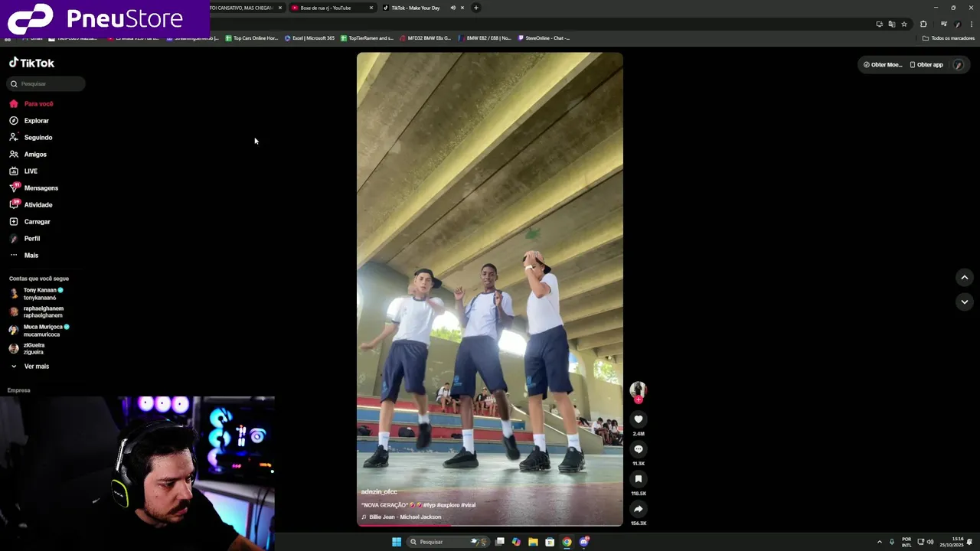This screenshot has height=551, width=980.
Task: Click the Empresa footer heading
Action: pos(18,390)
